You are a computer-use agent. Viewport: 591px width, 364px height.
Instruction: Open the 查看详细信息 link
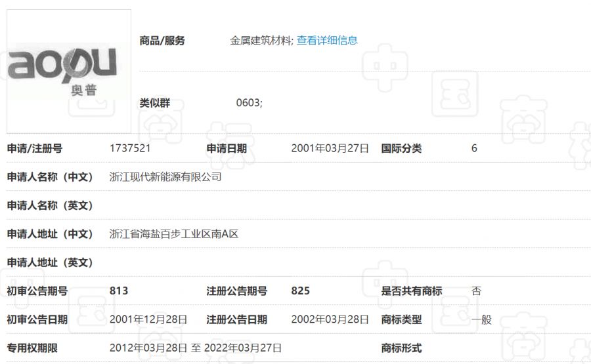pyautogui.click(x=327, y=40)
